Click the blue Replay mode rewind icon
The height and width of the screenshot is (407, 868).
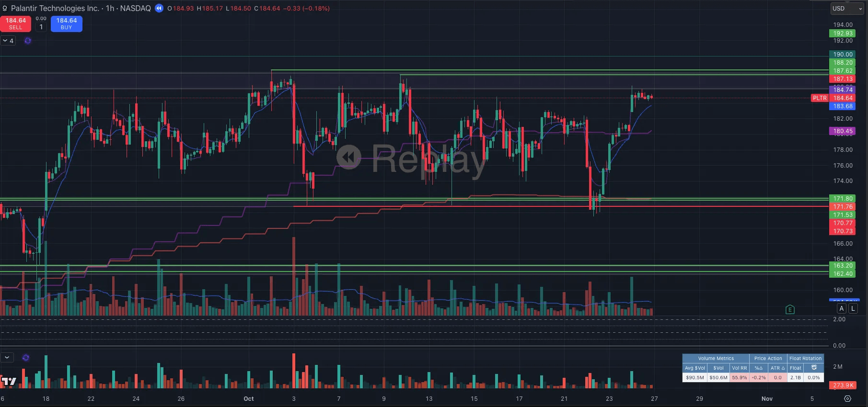click(159, 8)
